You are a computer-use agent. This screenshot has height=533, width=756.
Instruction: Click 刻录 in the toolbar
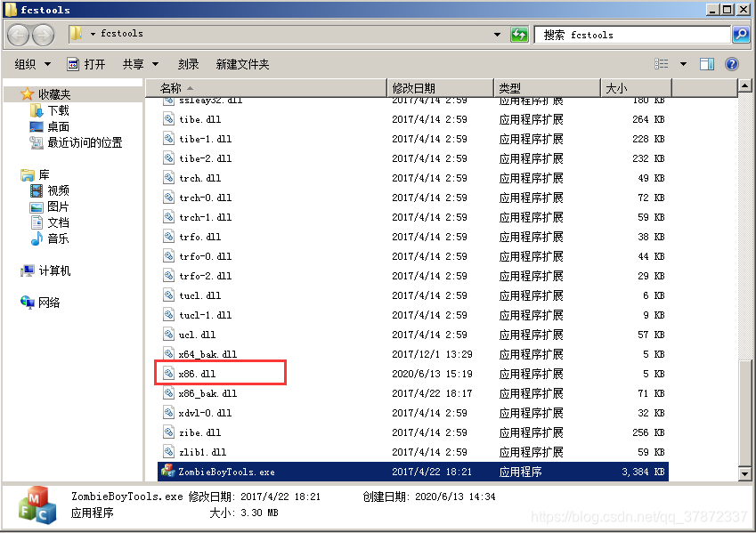pyautogui.click(x=188, y=63)
